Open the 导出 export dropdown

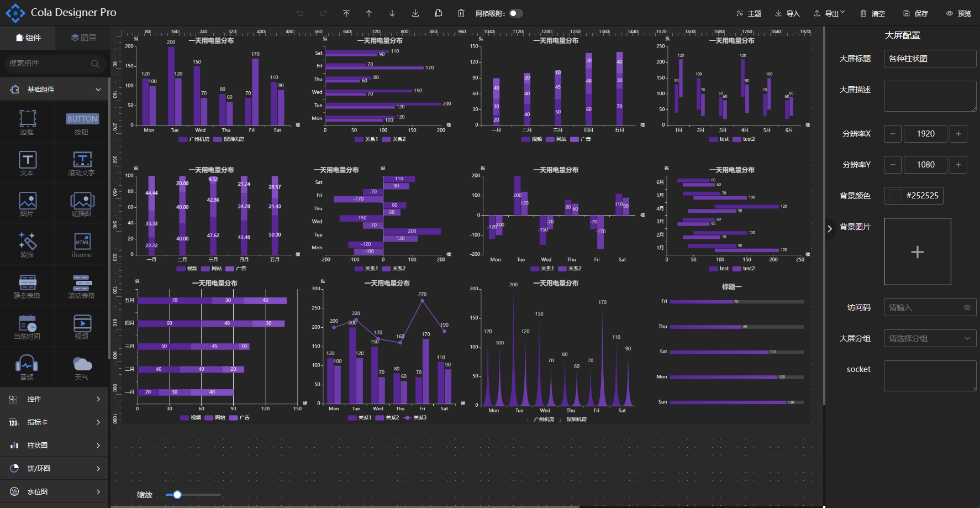pos(829,13)
